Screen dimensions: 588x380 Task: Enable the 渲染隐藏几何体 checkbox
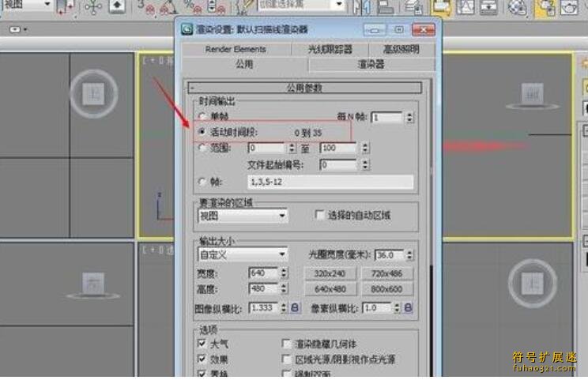(x=286, y=344)
